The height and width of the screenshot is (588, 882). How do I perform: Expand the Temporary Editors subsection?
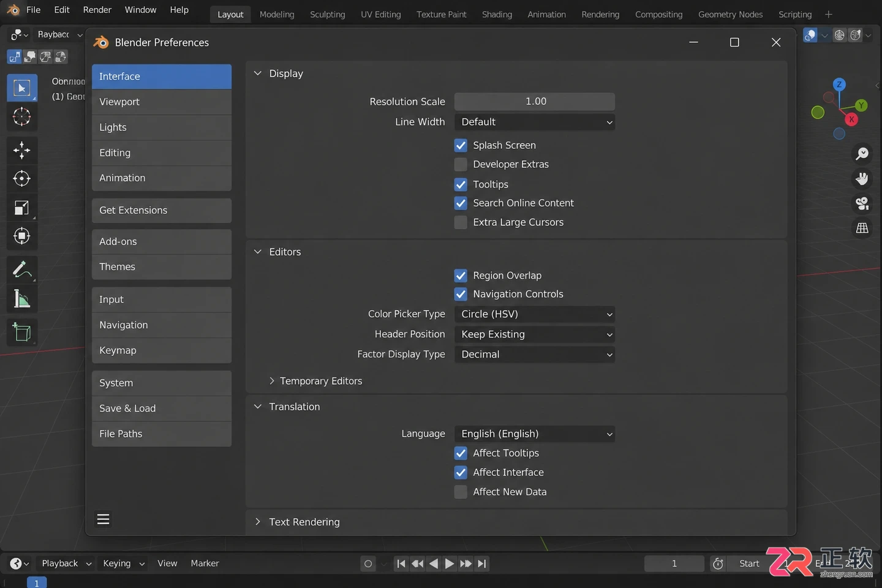[272, 381]
